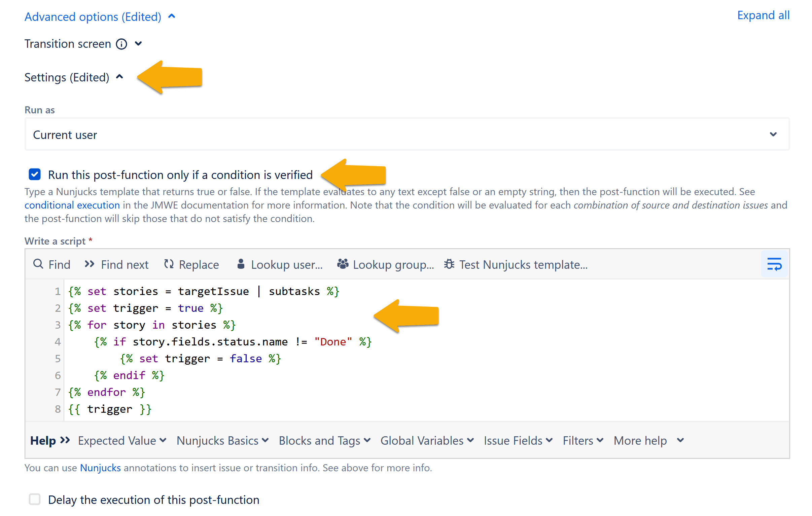Image resolution: width=812 pixels, height=516 pixels.
Task: Click the 'set trigger = false' code line
Action: [200, 359]
